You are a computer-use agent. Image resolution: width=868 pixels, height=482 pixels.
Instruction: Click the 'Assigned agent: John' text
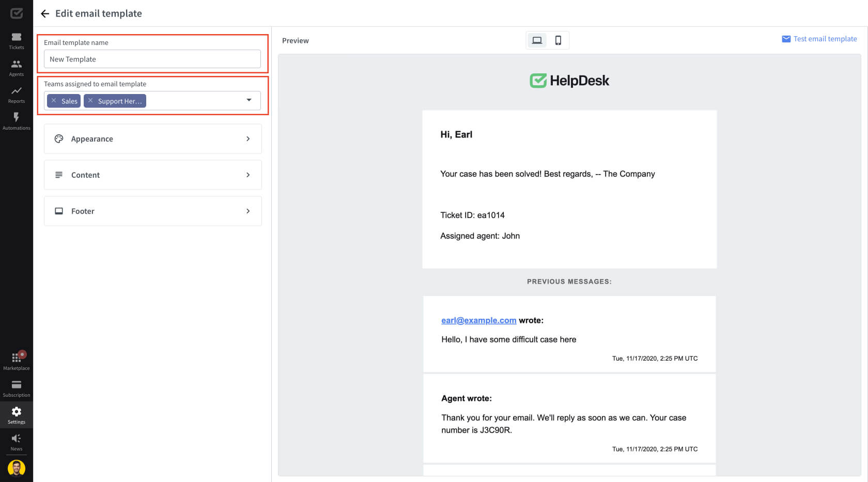(x=480, y=236)
